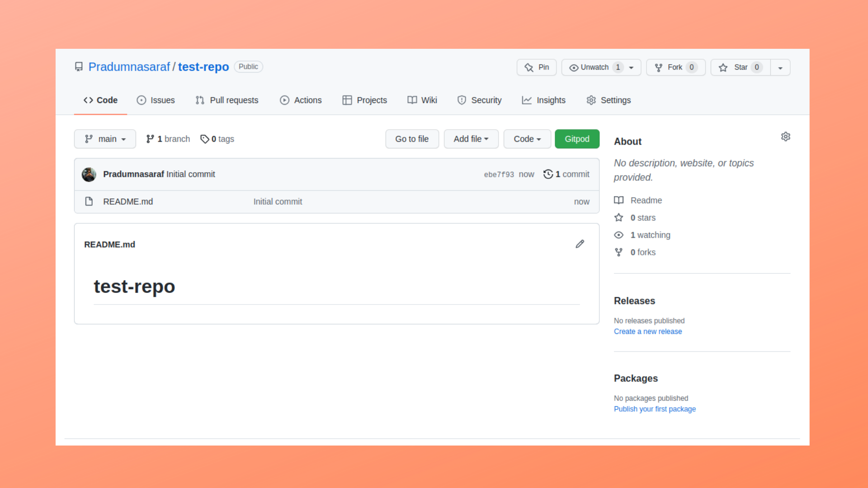This screenshot has width=868, height=488.
Task: Click Go to file button
Action: 412,139
